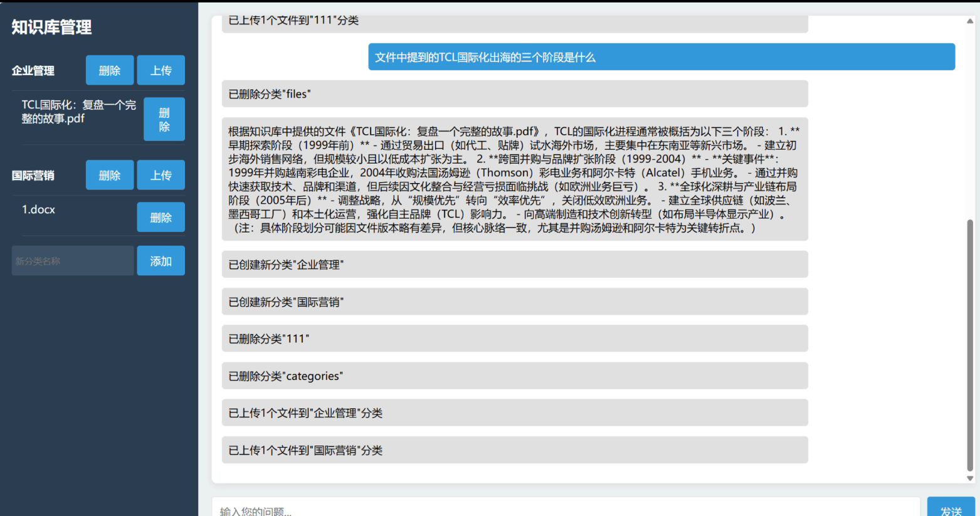Upload a file to 国际营销 category

tap(161, 175)
